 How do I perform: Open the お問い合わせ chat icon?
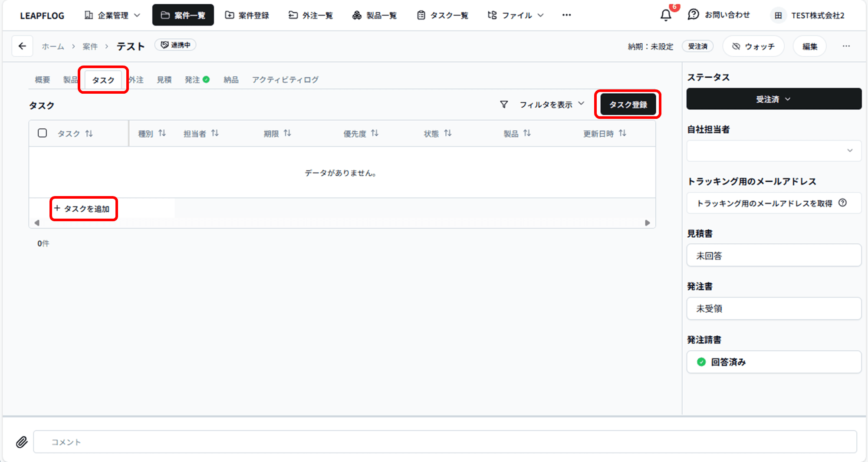click(x=693, y=15)
